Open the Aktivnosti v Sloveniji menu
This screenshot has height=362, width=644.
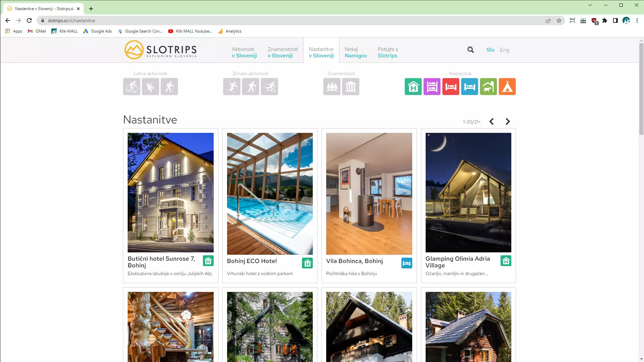pyautogui.click(x=244, y=52)
